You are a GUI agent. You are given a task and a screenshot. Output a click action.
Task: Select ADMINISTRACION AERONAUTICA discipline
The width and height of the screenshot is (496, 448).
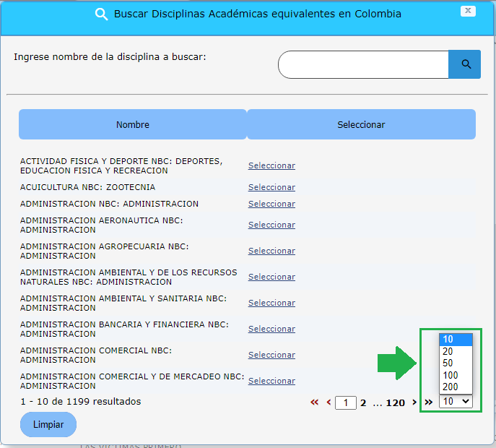coord(271,225)
